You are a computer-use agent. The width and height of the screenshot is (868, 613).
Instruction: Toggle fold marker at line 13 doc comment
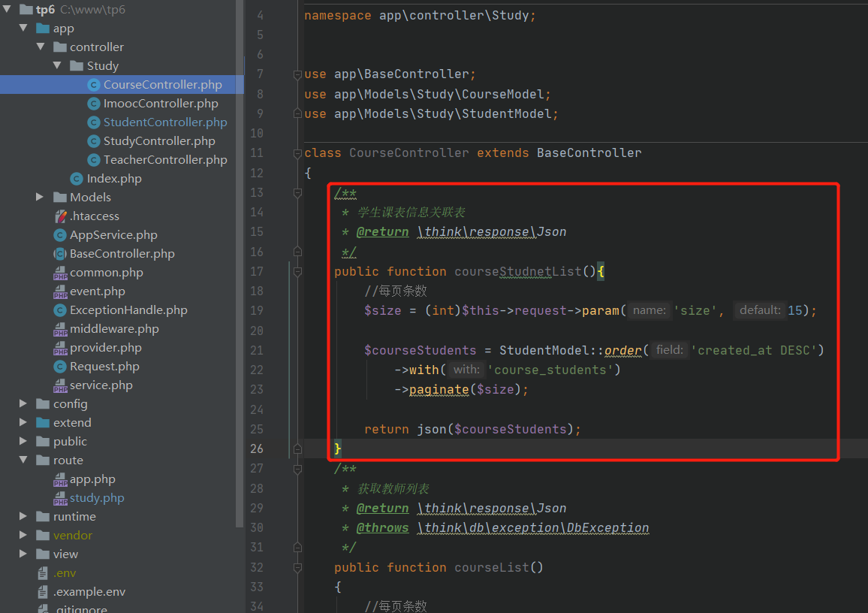pyautogui.click(x=298, y=193)
